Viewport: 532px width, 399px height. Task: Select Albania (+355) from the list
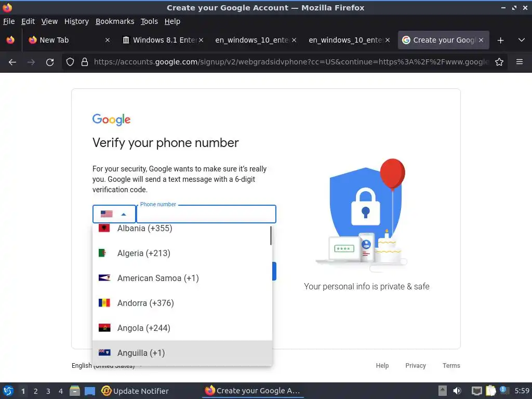(182, 229)
